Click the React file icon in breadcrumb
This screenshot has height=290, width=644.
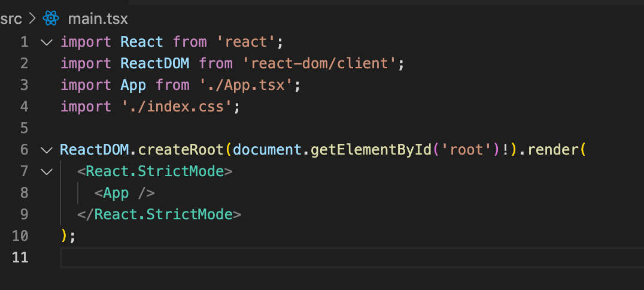(x=51, y=19)
